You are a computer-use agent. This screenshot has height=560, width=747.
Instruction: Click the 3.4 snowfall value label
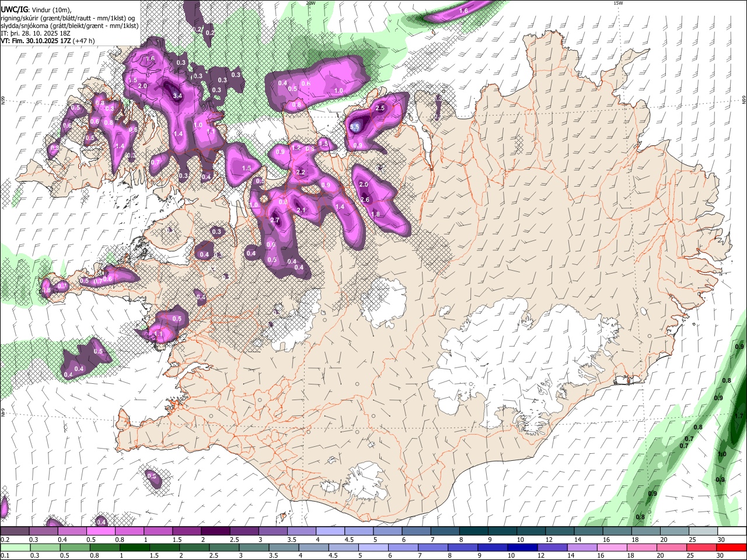point(178,96)
